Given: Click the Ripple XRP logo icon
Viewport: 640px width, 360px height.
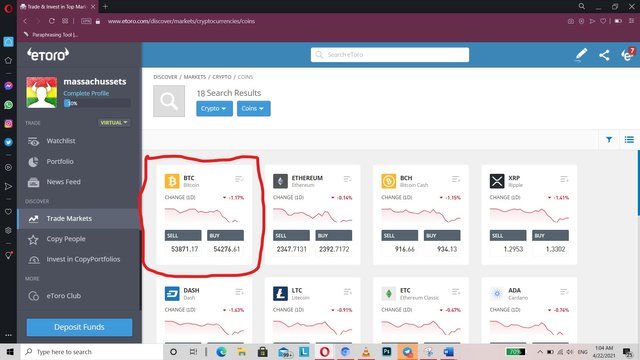Looking at the screenshot, I should pos(497,181).
